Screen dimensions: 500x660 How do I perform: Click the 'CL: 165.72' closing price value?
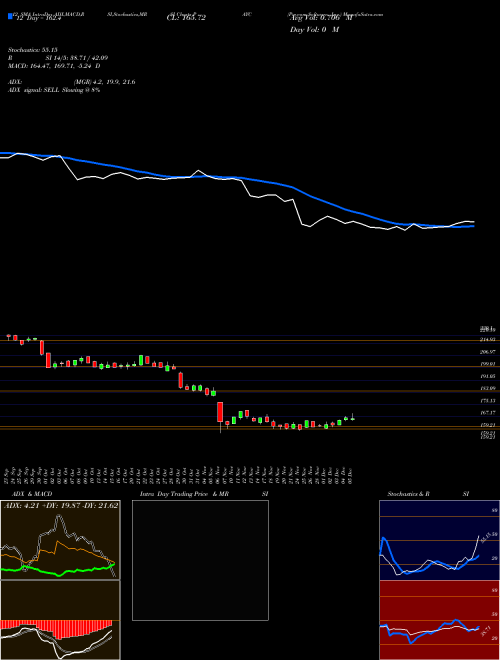click(x=186, y=18)
